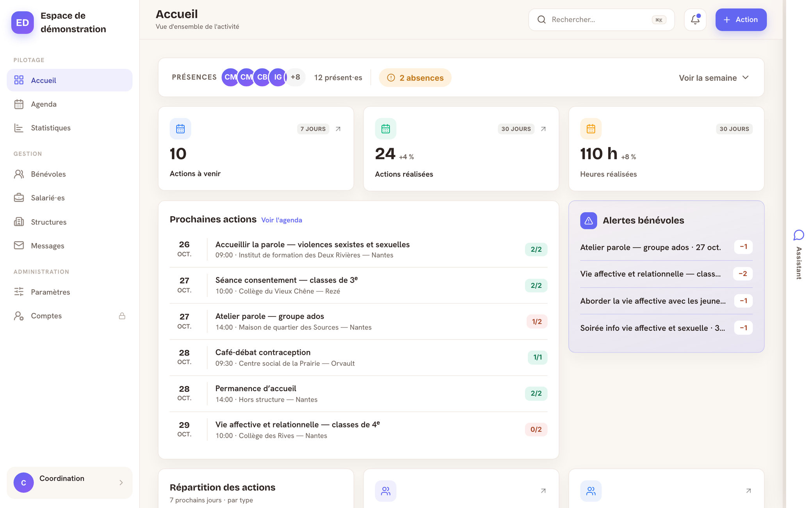Click the Rechercher search field
Viewport: 812px width, 508px height.
tap(601, 20)
